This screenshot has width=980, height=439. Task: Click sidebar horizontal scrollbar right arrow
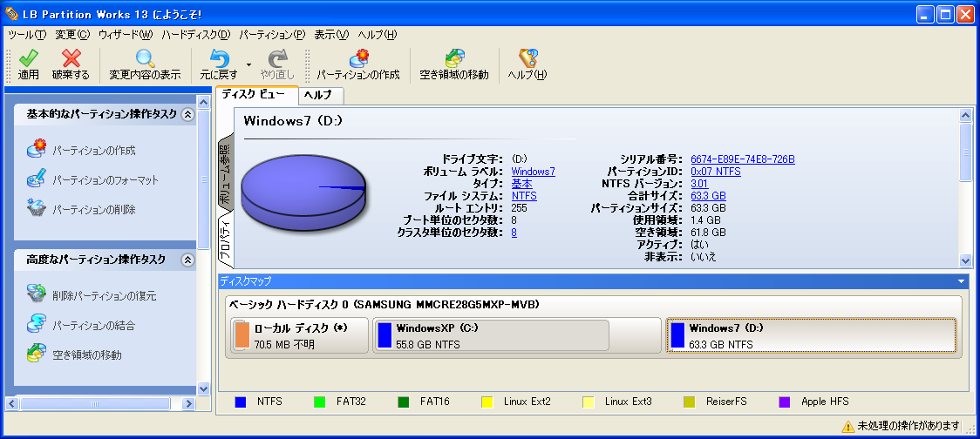pyautogui.click(x=188, y=404)
